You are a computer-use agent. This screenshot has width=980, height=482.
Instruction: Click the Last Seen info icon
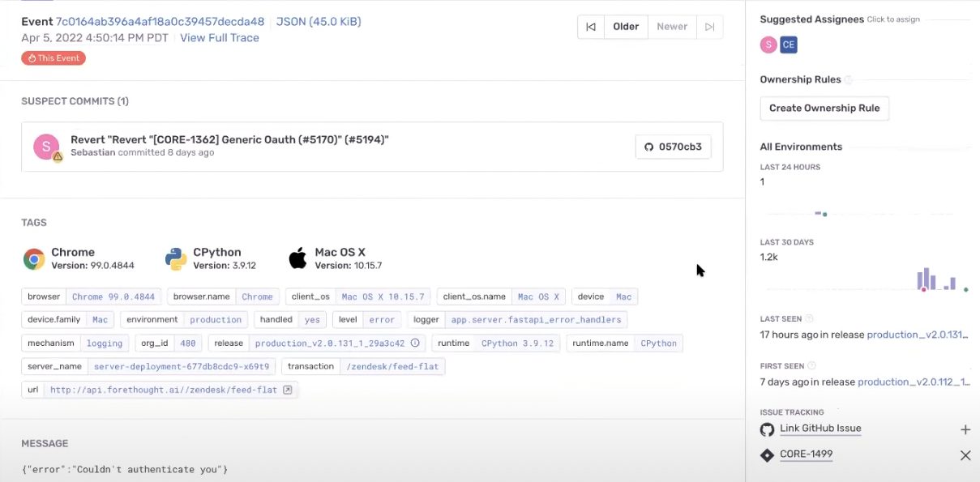tap(809, 319)
